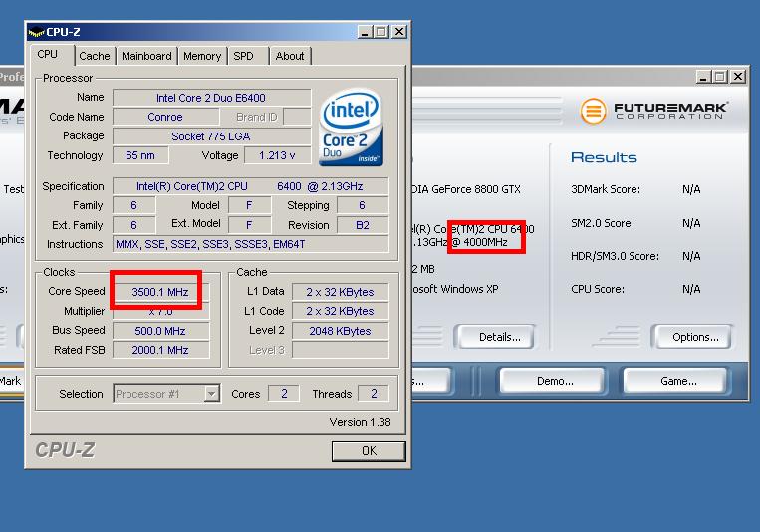The image size is (760, 532).
Task: Click the Results heading in 3DMark
Action: pyautogui.click(x=604, y=157)
